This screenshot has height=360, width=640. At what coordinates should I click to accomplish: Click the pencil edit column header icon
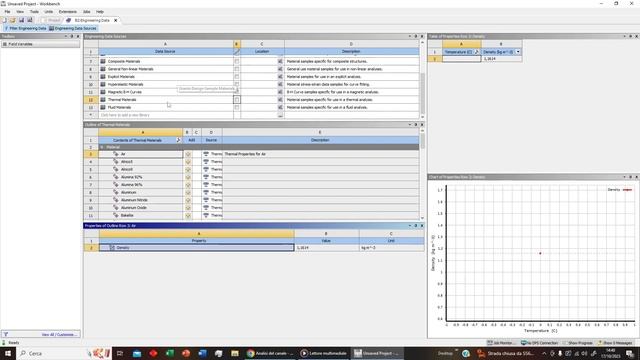click(x=237, y=52)
